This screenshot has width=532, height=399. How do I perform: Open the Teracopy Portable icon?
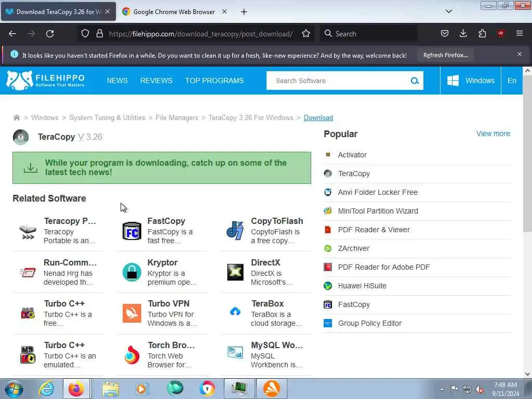click(28, 232)
